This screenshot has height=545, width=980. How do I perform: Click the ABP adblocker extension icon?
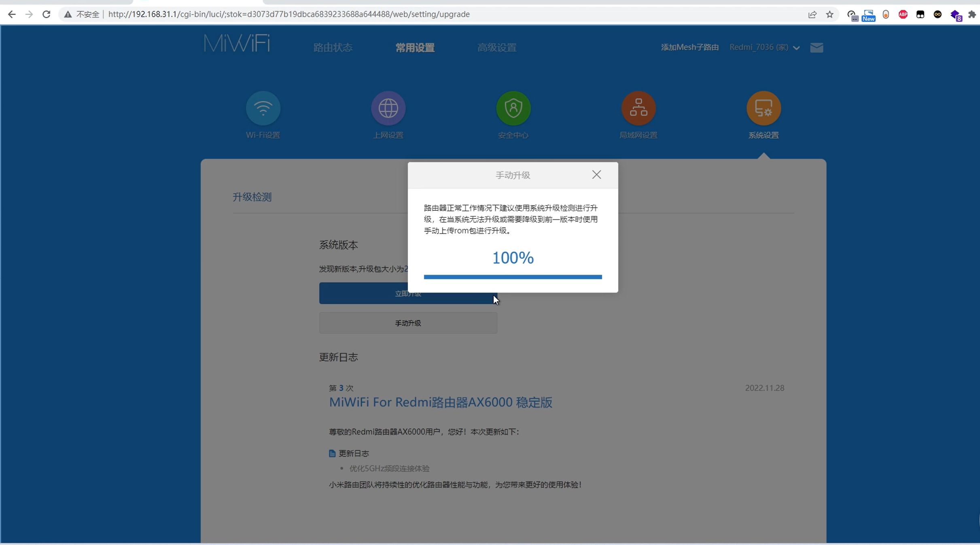pyautogui.click(x=903, y=14)
